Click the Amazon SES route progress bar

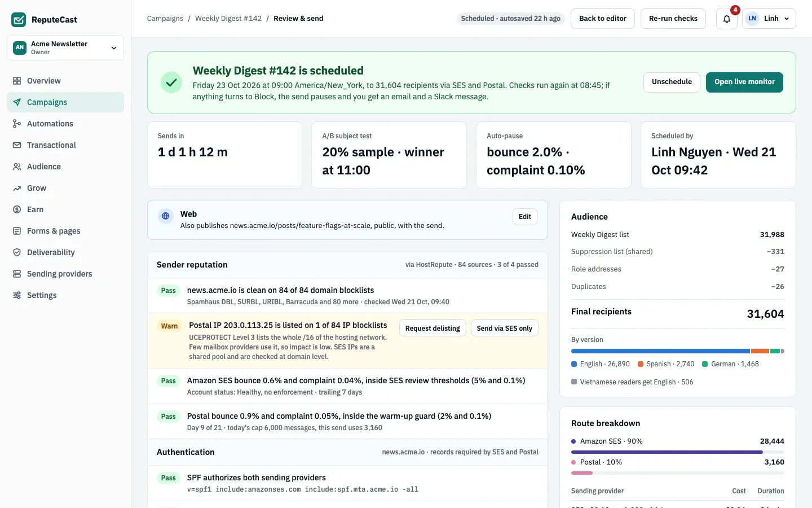click(678, 452)
